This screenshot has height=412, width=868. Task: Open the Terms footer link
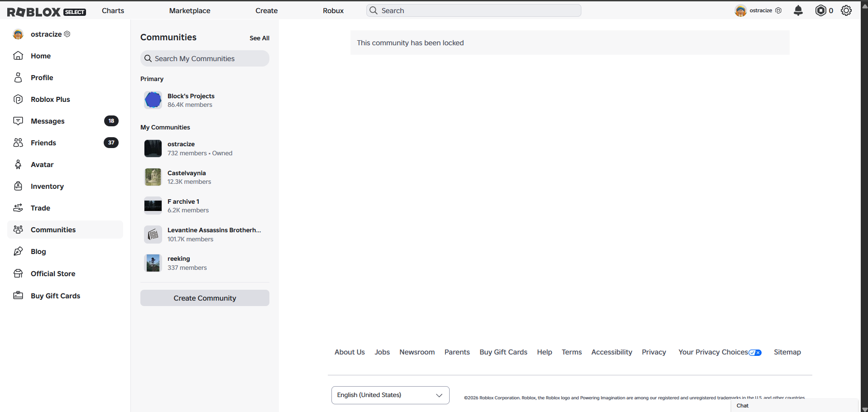tap(572, 352)
